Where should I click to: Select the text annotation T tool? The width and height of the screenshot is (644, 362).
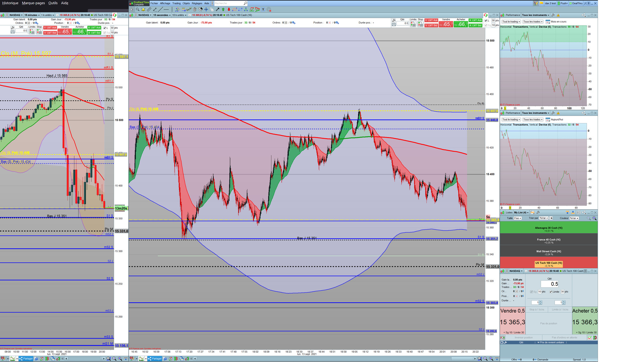pyautogui.click(x=263, y=9)
